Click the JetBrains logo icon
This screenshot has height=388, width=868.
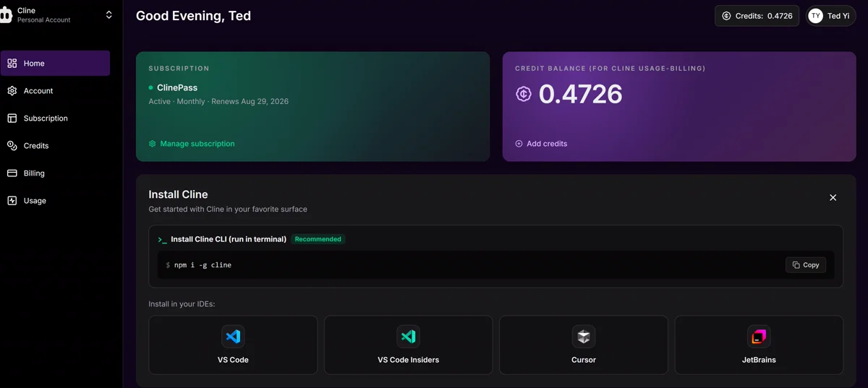pos(759,336)
